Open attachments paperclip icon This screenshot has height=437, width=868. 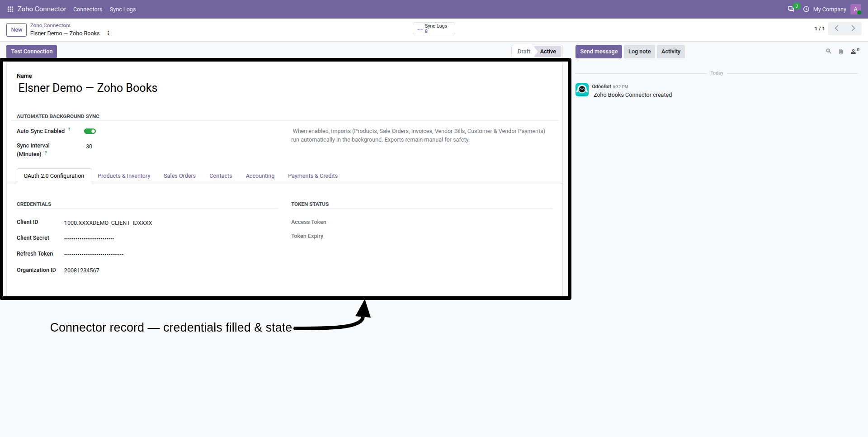pyautogui.click(x=841, y=52)
